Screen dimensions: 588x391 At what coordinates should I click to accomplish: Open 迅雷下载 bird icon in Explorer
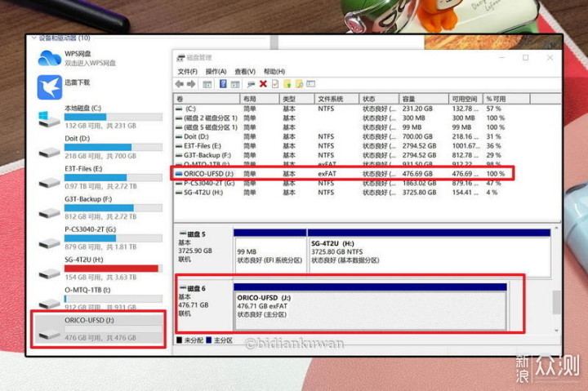click(50, 87)
